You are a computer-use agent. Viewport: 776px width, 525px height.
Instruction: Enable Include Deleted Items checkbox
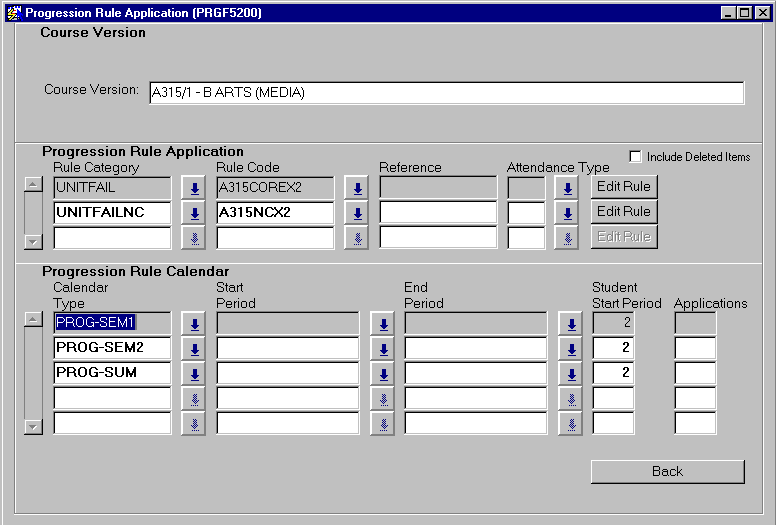pos(635,156)
